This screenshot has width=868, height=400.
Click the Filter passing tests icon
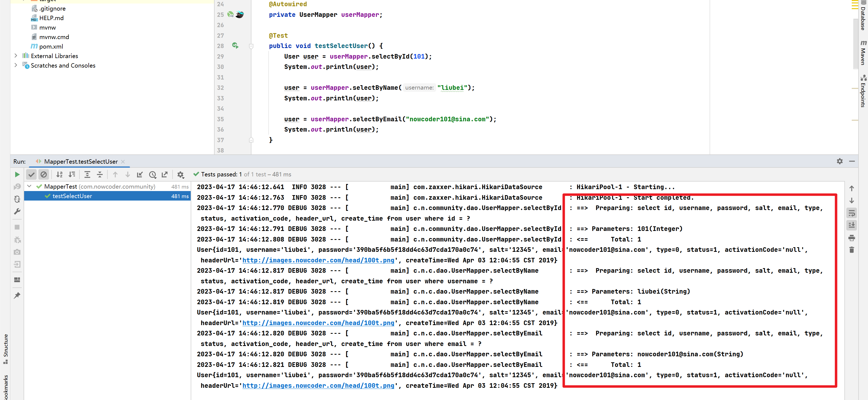tap(31, 174)
